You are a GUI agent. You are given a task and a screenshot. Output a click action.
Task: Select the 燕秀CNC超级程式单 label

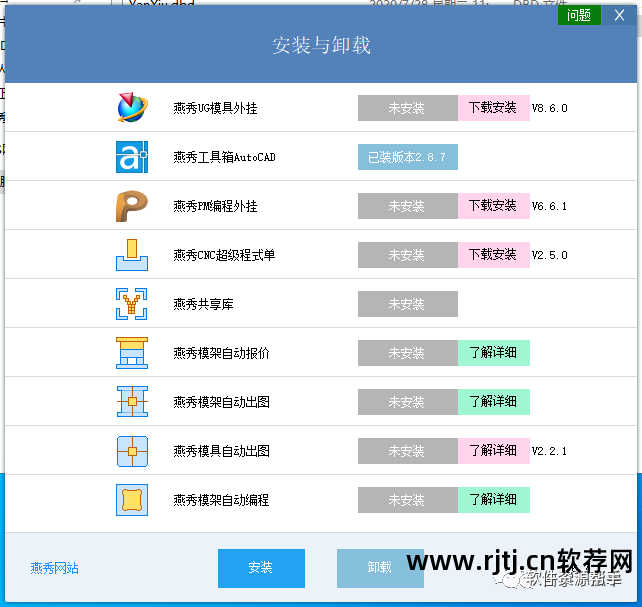click(x=224, y=255)
